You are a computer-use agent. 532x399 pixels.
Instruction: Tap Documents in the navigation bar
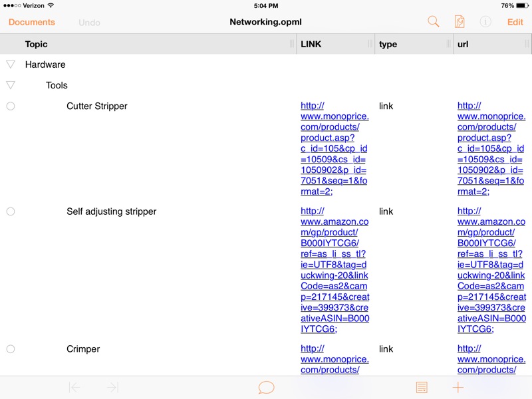[x=31, y=21]
